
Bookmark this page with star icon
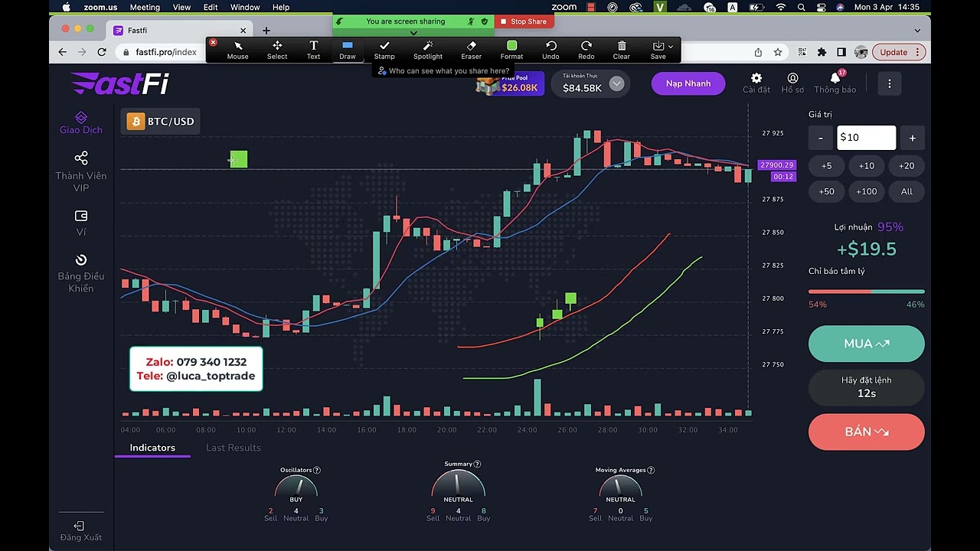click(x=778, y=52)
